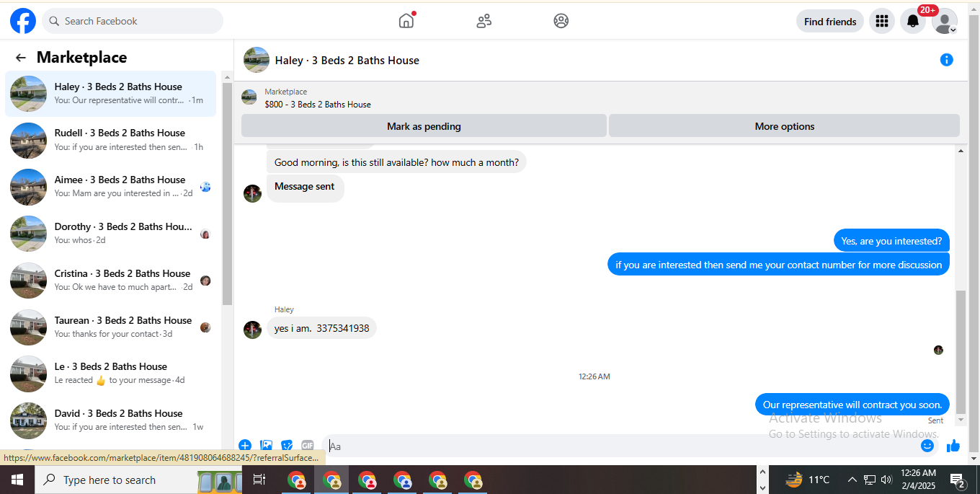Image resolution: width=980 pixels, height=494 pixels.
Task: Click the Find friends button
Action: click(x=830, y=22)
